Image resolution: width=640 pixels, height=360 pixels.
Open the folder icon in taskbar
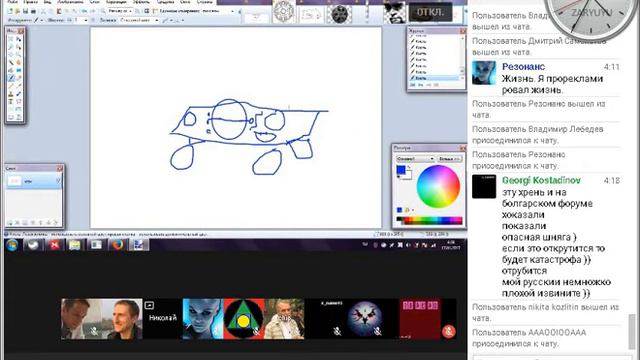(75, 245)
